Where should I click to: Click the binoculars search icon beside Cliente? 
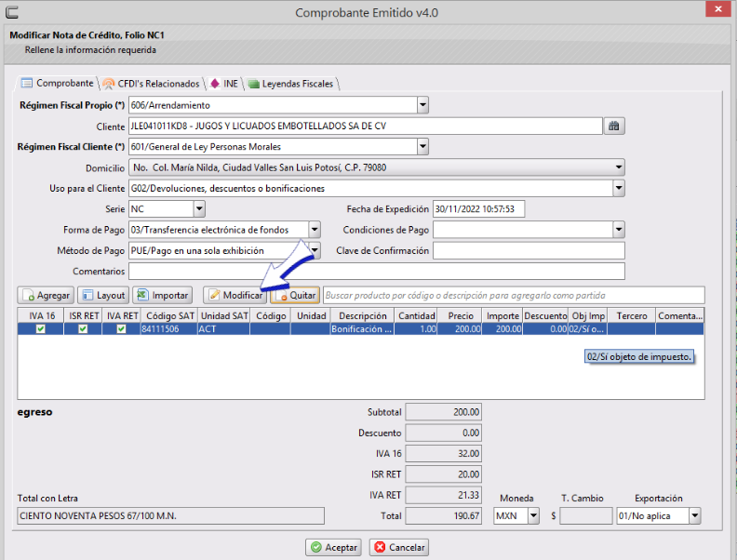[x=614, y=126]
